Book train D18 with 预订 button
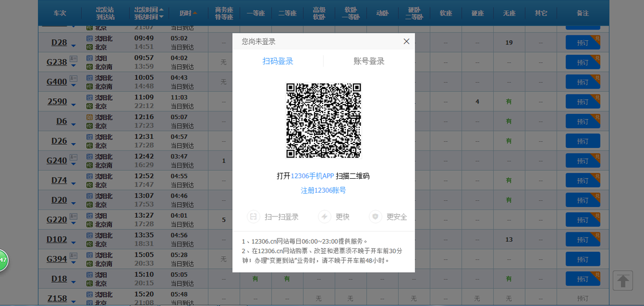This screenshot has height=306, width=644. pyautogui.click(x=583, y=279)
